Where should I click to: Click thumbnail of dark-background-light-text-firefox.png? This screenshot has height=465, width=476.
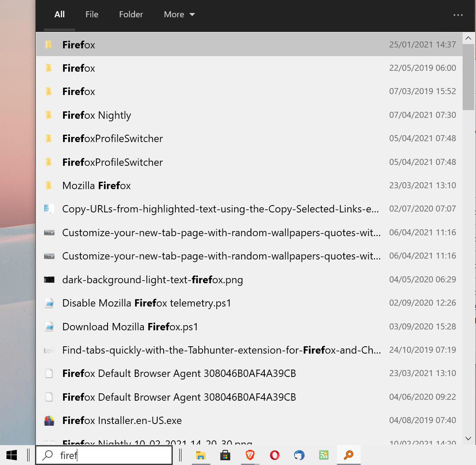pos(49,279)
